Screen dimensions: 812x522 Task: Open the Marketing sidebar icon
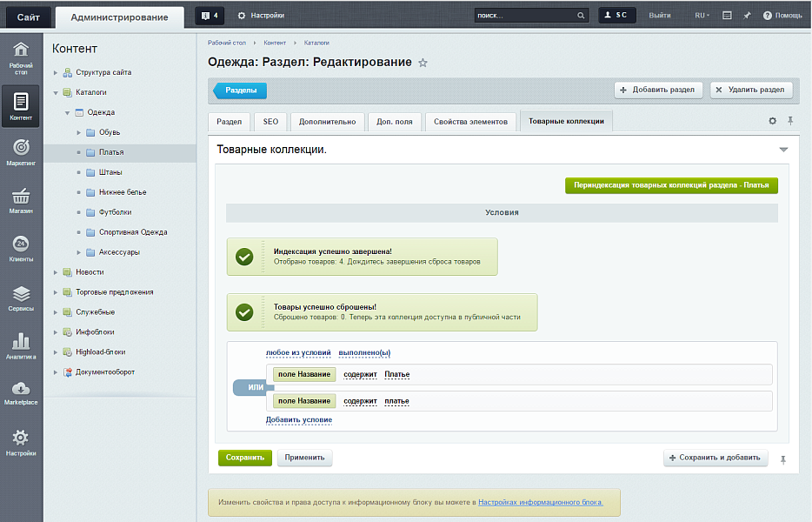(x=22, y=151)
